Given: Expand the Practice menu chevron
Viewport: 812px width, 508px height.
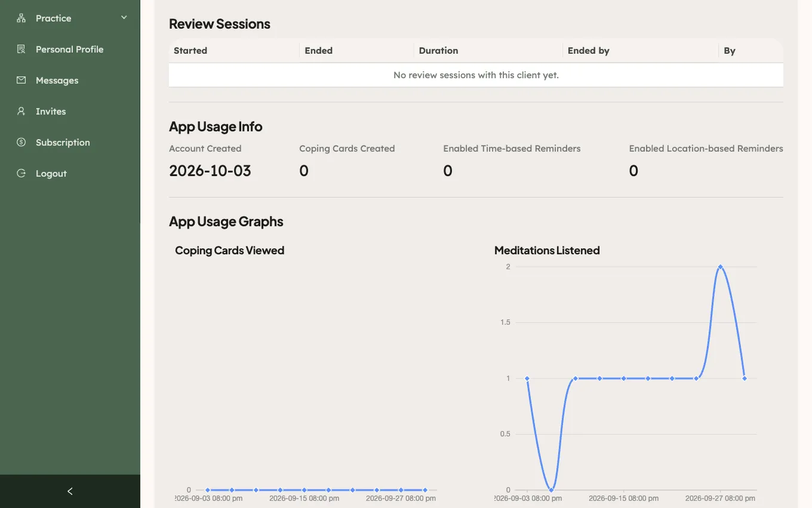Looking at the screenshot, I should click(124, 18).
